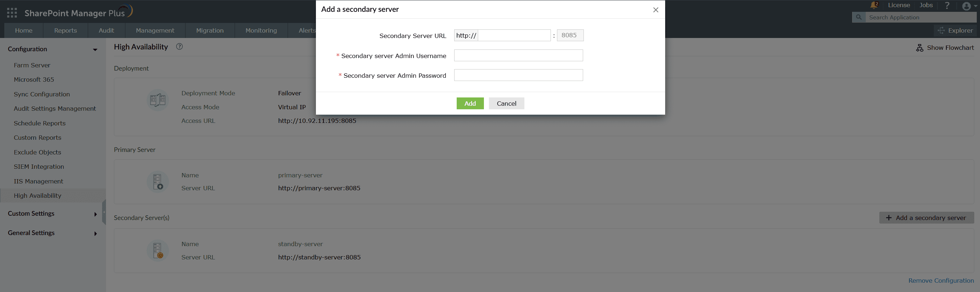Click the Add button in dialog
980x292 pixels.
pos(470,104)
